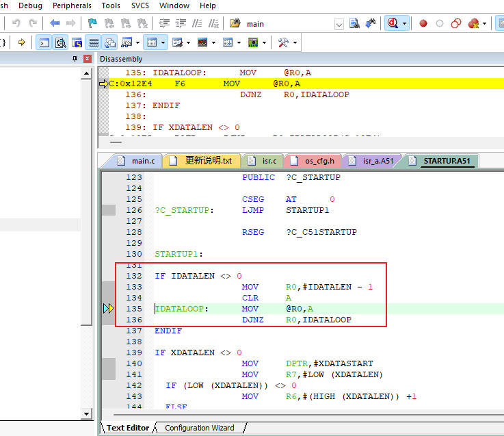Toggle the Disassembly window button
The width and height of the screenshot is (504, 436).
click(60, 42)
